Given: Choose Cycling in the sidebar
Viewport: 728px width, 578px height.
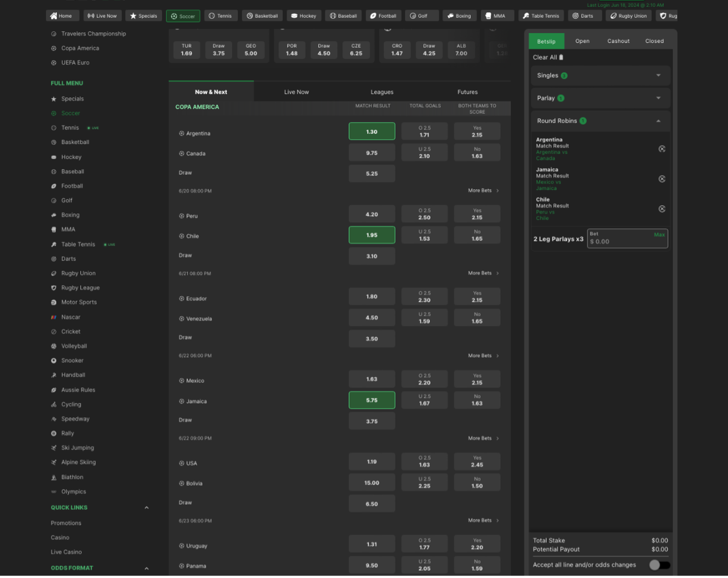Looking at the screenshot, I should tap(71, 404).
